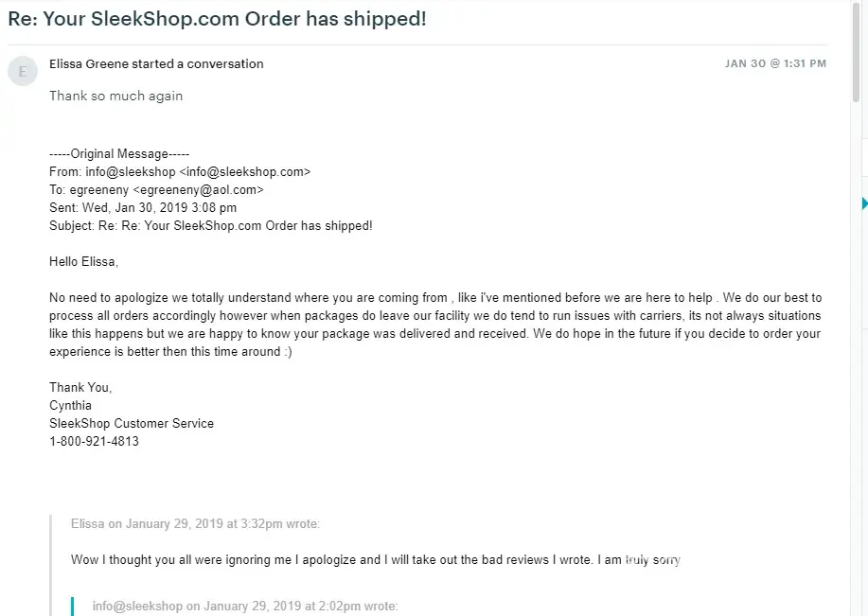Click the "SleekShop Customer Service" signature line
868x616 pixels.
tap(132, 423)
